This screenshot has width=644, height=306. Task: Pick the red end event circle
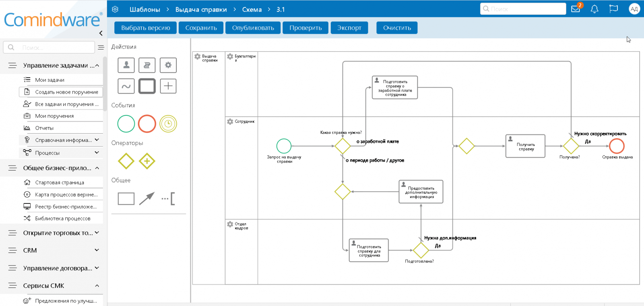(x=147, y=123)
